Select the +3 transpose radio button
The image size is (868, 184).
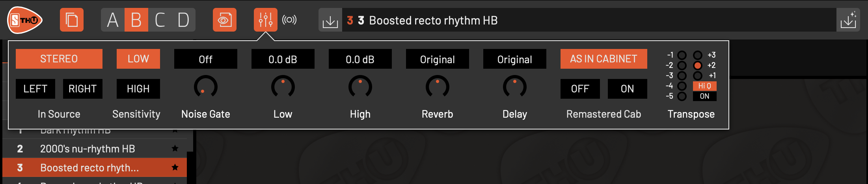pyautogui.click(x=698, y=55)
